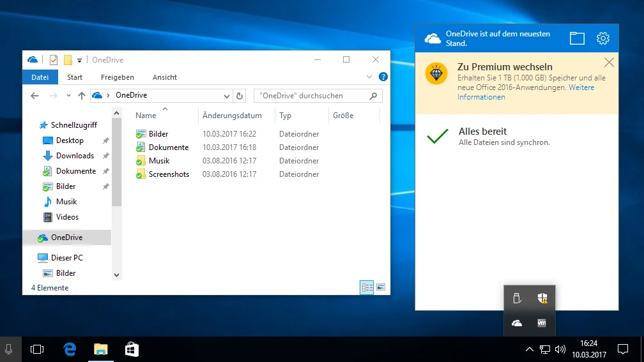This screenshot has height=362, width=644.
Task: Open Explorer help question mark
Action: [383, 77]
